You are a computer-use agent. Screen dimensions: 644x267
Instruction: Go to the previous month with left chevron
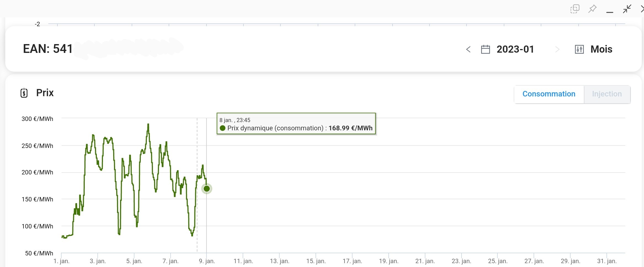pos(468,49)
